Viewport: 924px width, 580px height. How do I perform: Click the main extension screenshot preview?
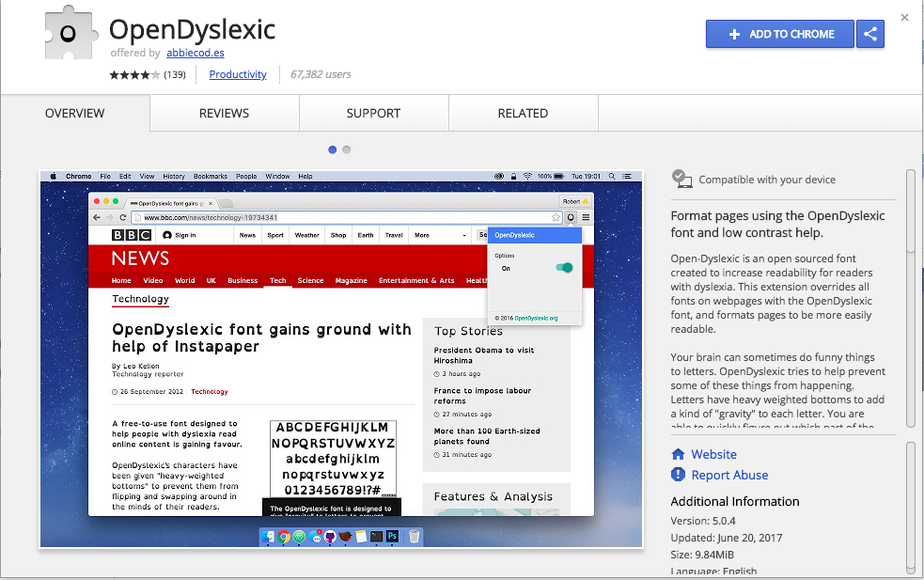(x=341, y=359)
